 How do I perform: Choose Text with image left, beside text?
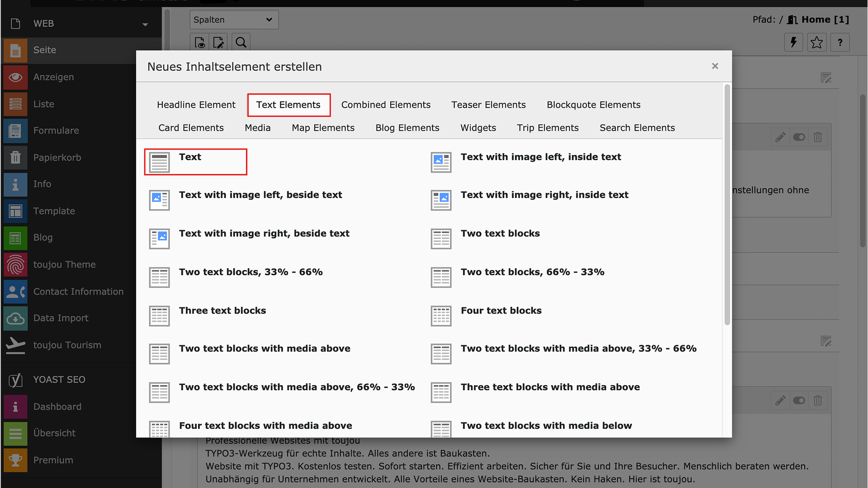(x=260, y=195)
